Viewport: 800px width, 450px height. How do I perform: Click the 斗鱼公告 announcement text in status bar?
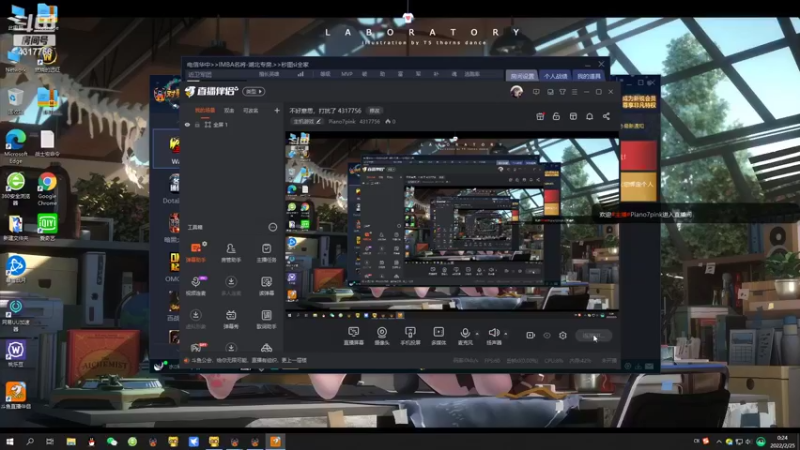(248, 360)
